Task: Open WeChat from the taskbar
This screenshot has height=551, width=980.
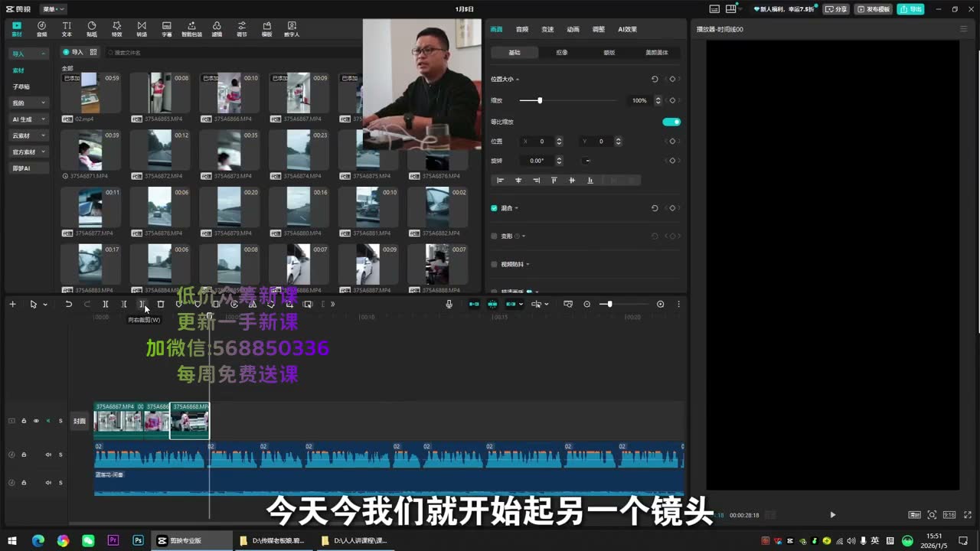Action: 88,540
